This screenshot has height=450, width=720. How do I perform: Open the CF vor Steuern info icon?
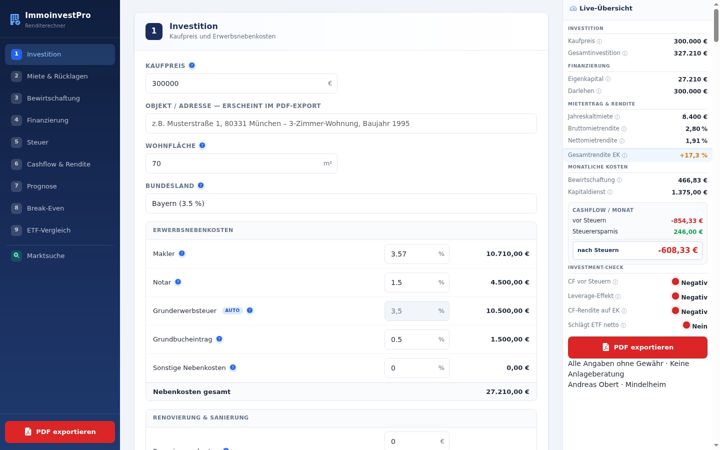tap(615, 282)
